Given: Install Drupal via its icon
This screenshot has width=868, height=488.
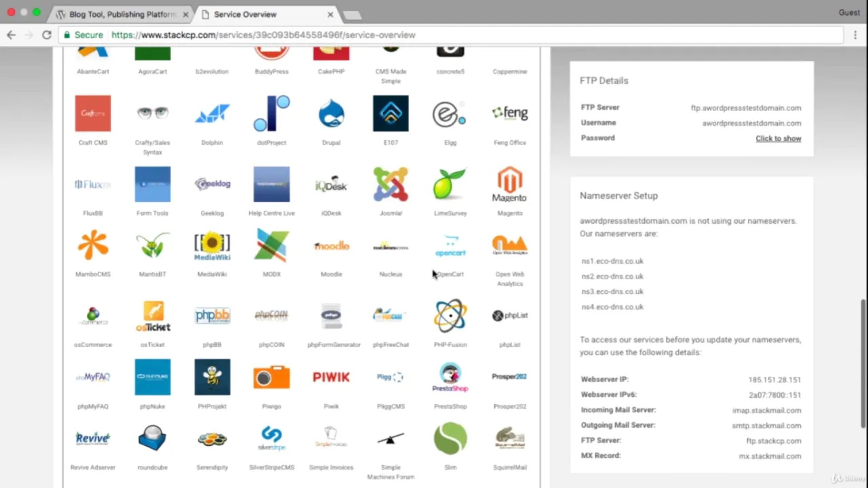Looking at the screenshot, I should [332, 113].
